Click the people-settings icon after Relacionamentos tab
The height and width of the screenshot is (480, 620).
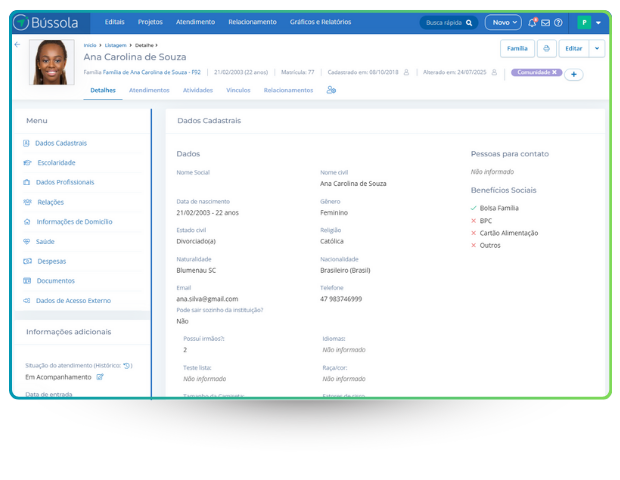[331, 90]
